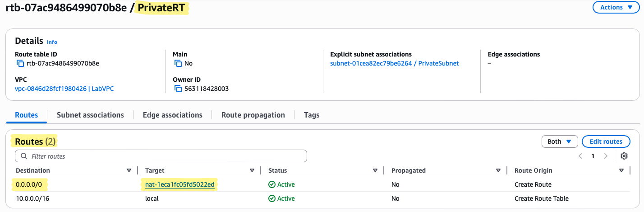Screen dimensions: 644x212
Task: Copy the Owner ID number
Action: [178, 89]
